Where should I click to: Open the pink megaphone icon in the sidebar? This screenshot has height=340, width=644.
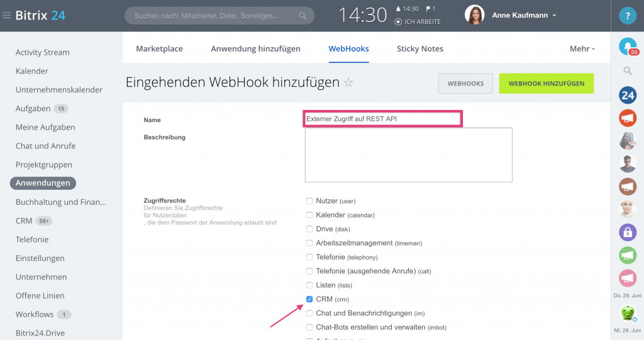tap(628, 278)
